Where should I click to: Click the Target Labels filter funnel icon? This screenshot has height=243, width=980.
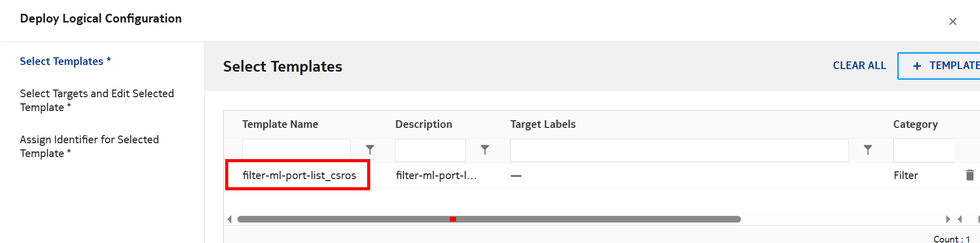pyautogui.click(x=868, y=150)
